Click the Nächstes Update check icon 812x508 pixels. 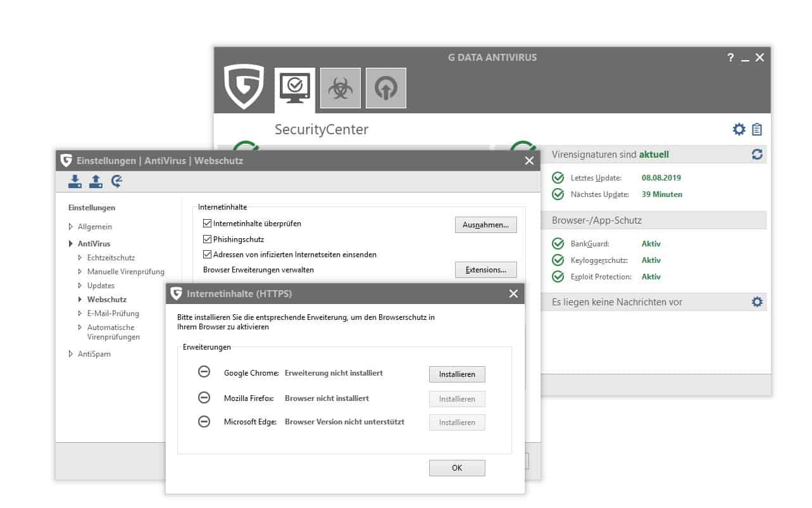(x=558, y=194)
